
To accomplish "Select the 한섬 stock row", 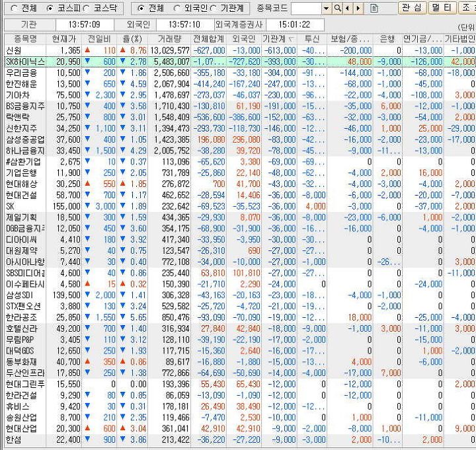I will coord(240,439).
